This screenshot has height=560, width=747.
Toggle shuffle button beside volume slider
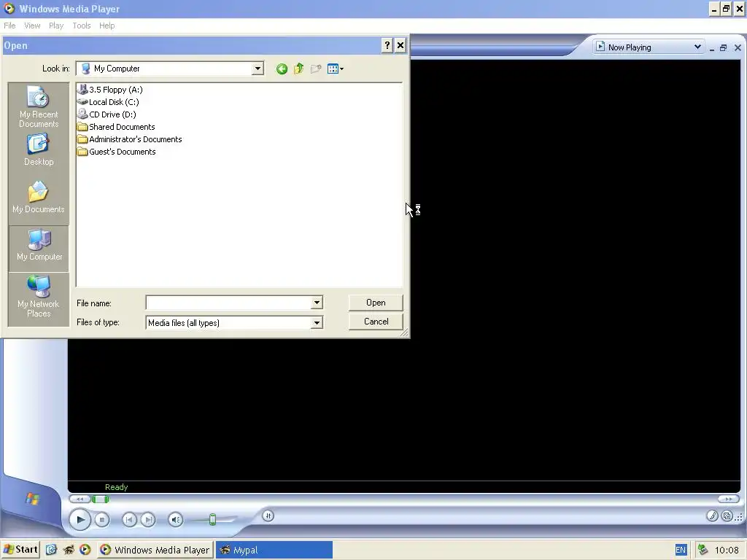pyautogui.click(x=268, y=516)
